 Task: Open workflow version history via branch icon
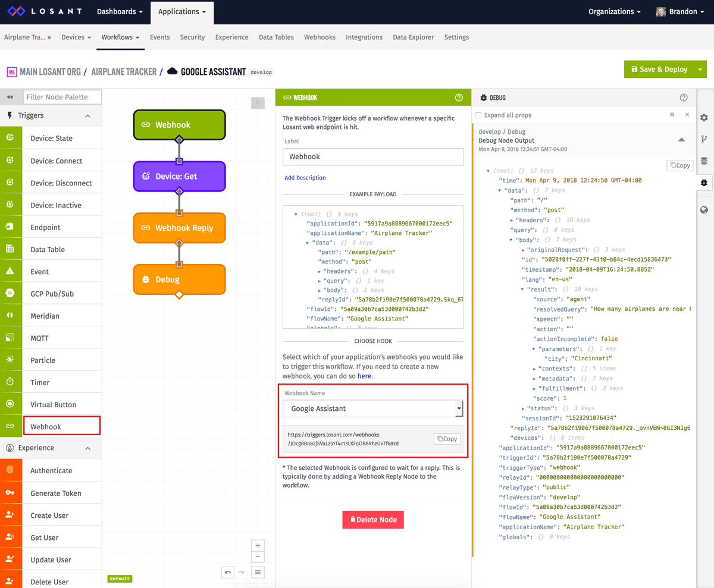click(704, 139)
